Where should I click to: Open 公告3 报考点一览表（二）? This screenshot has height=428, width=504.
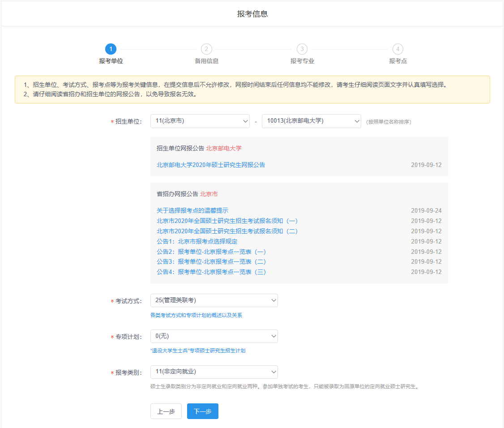[x=211, y=261]
